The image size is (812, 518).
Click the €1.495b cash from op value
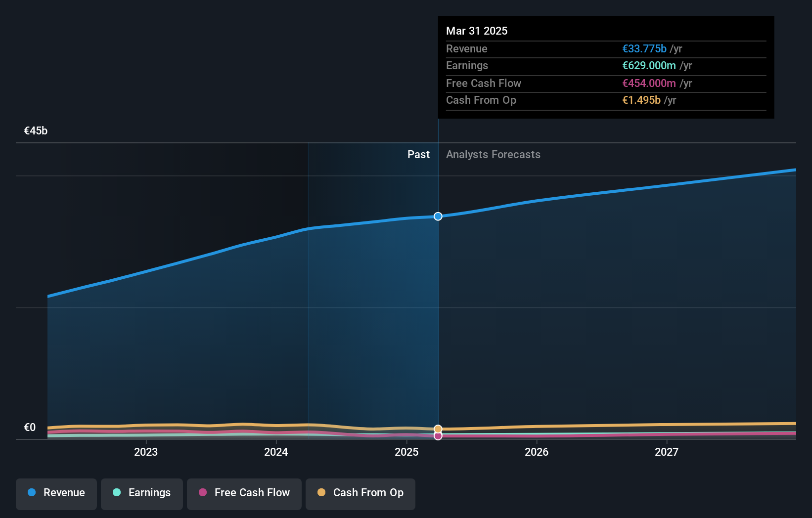click(641, 100)
